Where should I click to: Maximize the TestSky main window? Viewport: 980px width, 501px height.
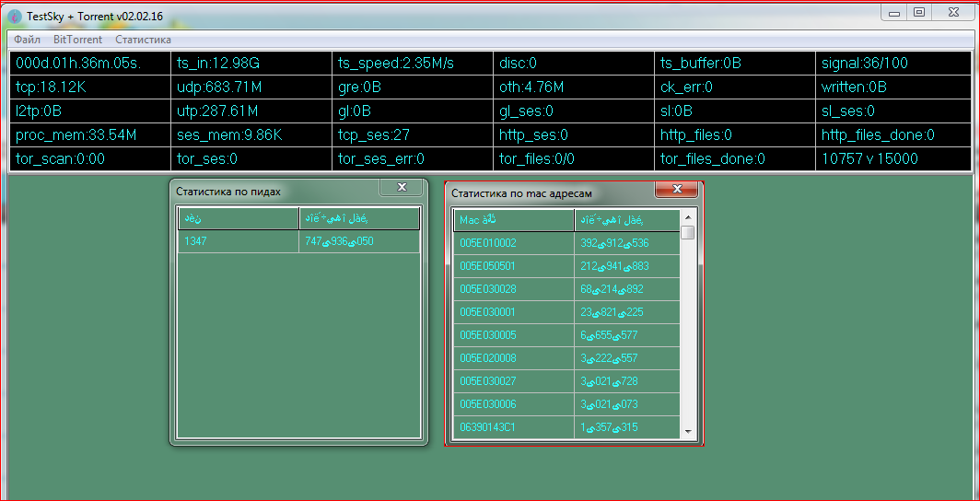pyautogui.click(x=919, y=12)
